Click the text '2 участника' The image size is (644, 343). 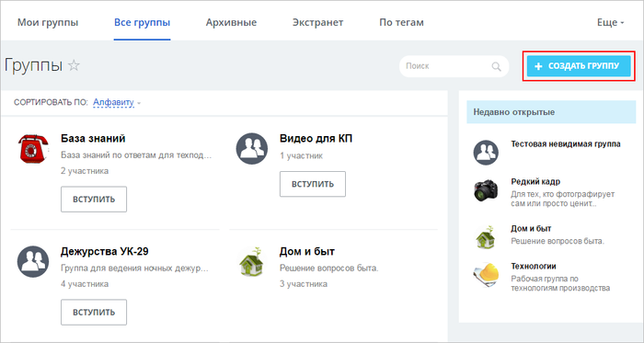click(85, 171)
